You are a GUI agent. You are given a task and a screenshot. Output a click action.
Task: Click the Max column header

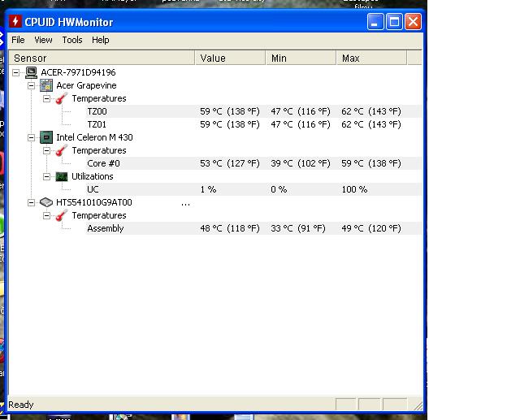click(x=372, y=58)
